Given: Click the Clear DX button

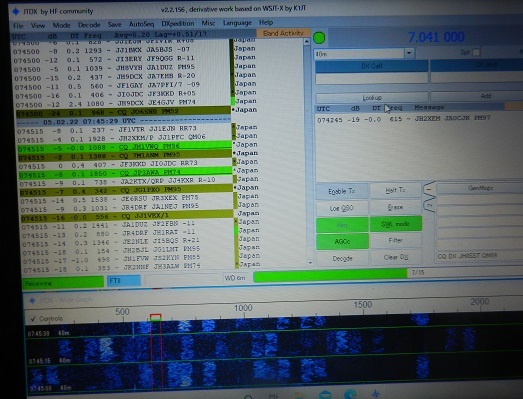Looking at the screenshot, I should pos(396,257).
